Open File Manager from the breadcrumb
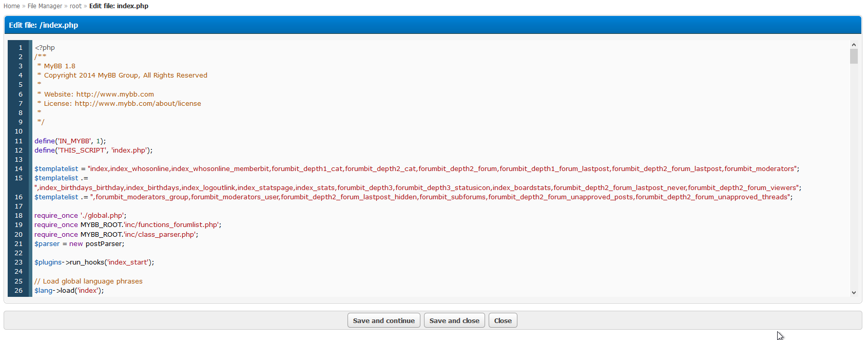The width and height of the screenshot is (868, 340). pos(45,6)
